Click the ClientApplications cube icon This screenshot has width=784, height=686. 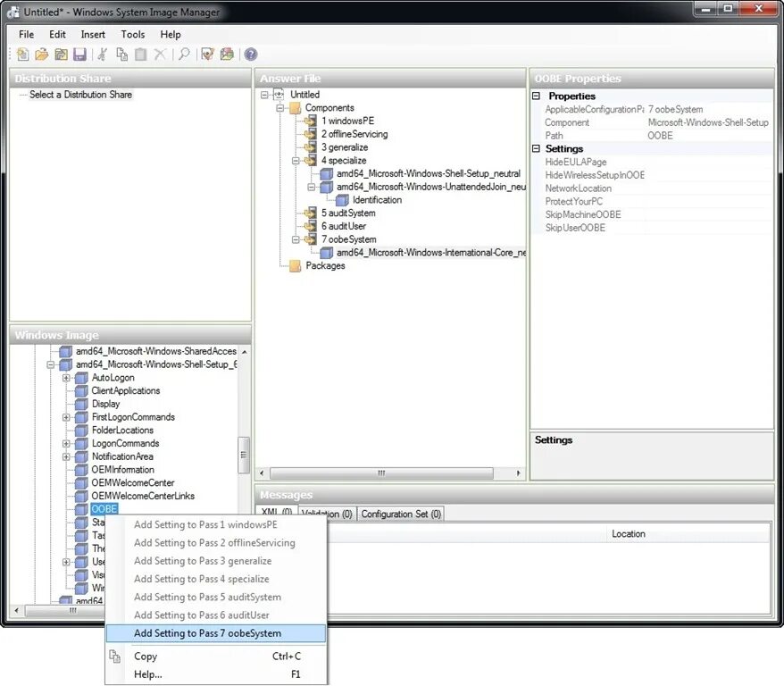pos(81,390)
